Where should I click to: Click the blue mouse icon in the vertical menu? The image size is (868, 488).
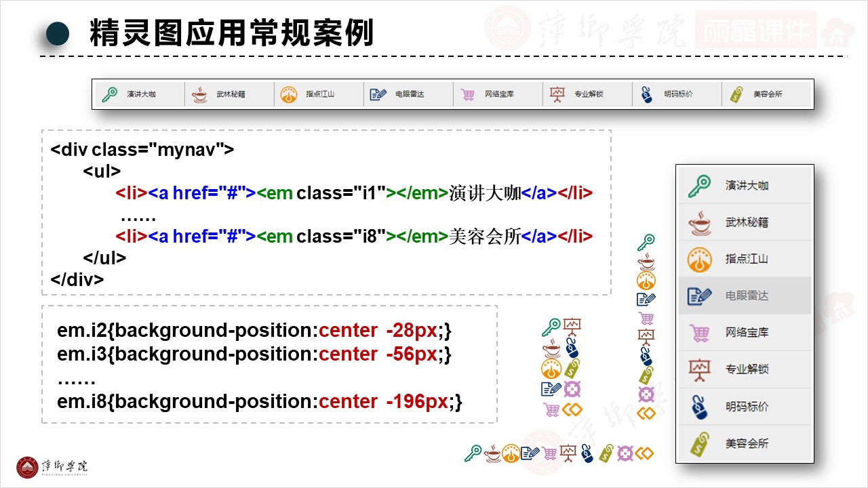700,407
